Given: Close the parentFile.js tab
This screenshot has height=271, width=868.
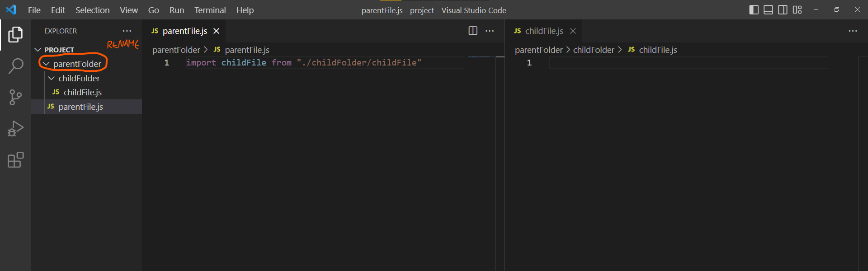Looking at the screenshot, I should 217,31.
